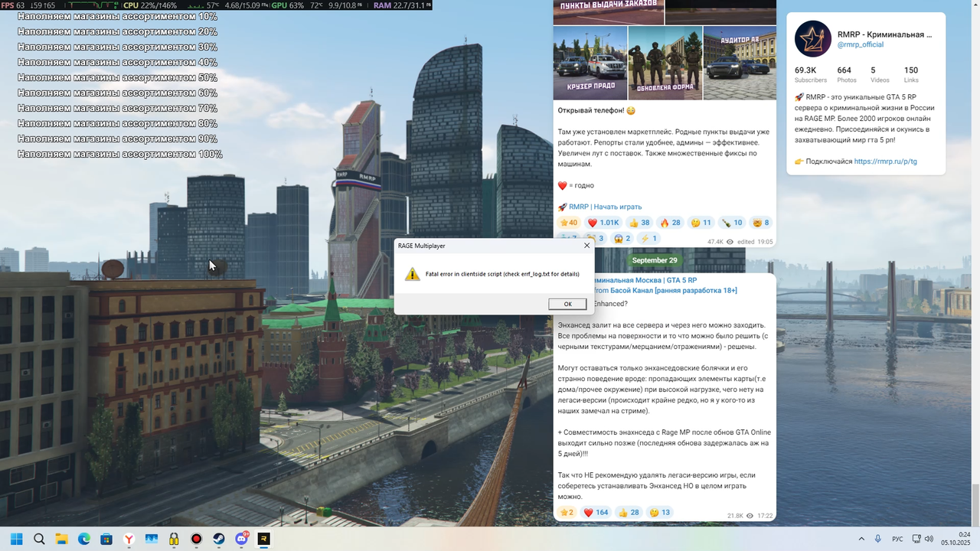Screen dimensions: 980x551
Task: Open the yellow padlock app in the taskbar
Action: pyautogui.click(x=174, y=539)
